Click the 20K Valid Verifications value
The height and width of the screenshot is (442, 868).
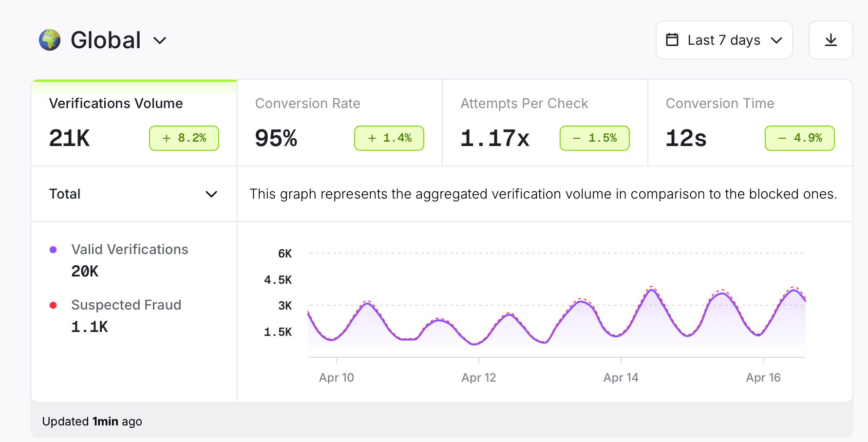tap(84, 271)
